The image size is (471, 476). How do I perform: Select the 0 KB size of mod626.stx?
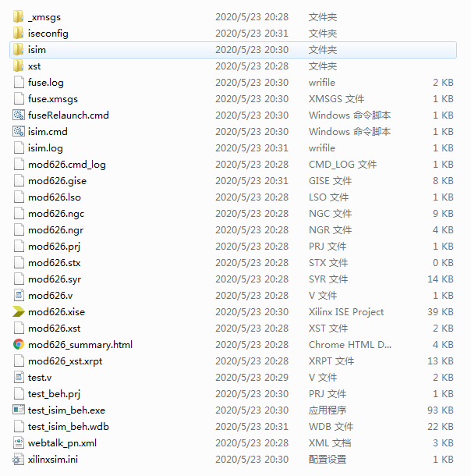coord(443,263)
